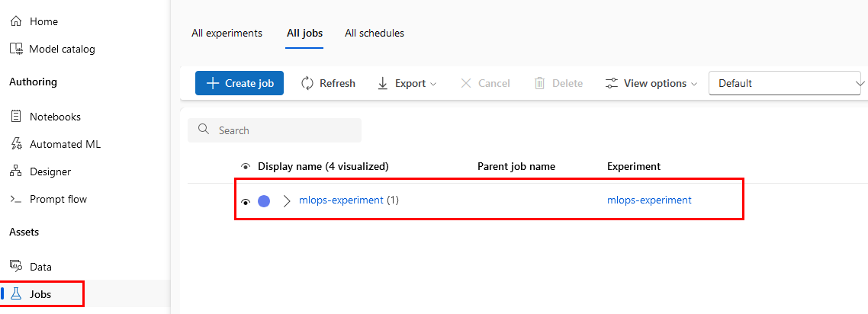868x314 pixels.
Task: Switch to the All schedules tab
Action: pyautogui.click(x=375, y=33)
